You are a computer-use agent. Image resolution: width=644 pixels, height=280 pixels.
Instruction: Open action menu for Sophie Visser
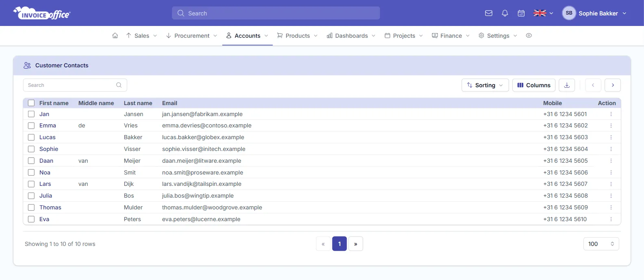611,149
